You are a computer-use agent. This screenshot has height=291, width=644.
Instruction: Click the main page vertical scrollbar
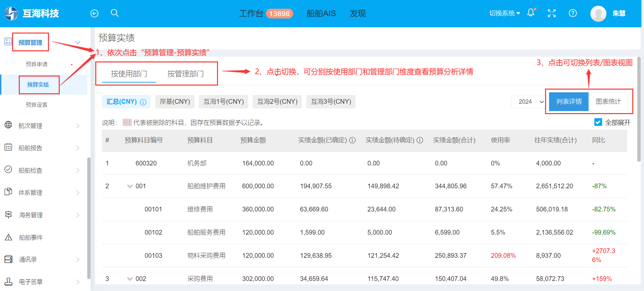pyautogui.click(x=639, y=109)
